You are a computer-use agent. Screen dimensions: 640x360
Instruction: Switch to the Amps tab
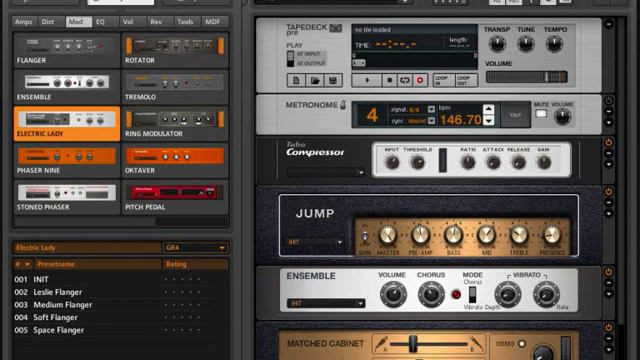tap(24, 22)
